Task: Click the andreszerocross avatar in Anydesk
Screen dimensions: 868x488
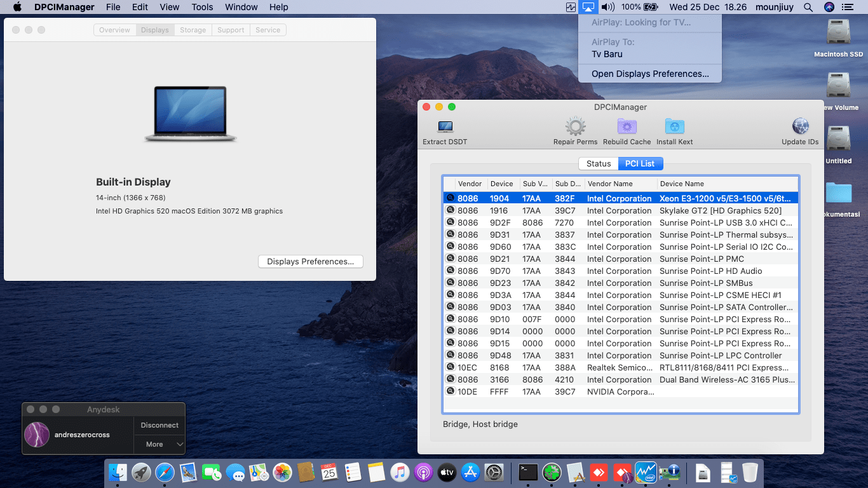Action: 37,435
